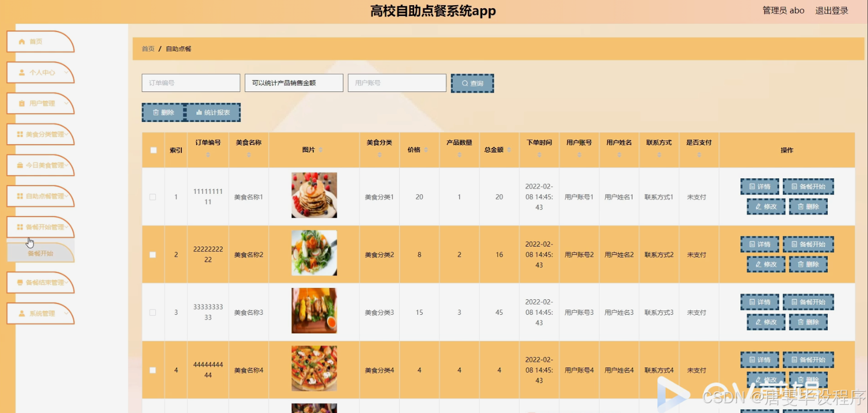This screenshot has height=413, width=868.
Task: Click 删除 for order 2222222222
Action: [809, 264]
